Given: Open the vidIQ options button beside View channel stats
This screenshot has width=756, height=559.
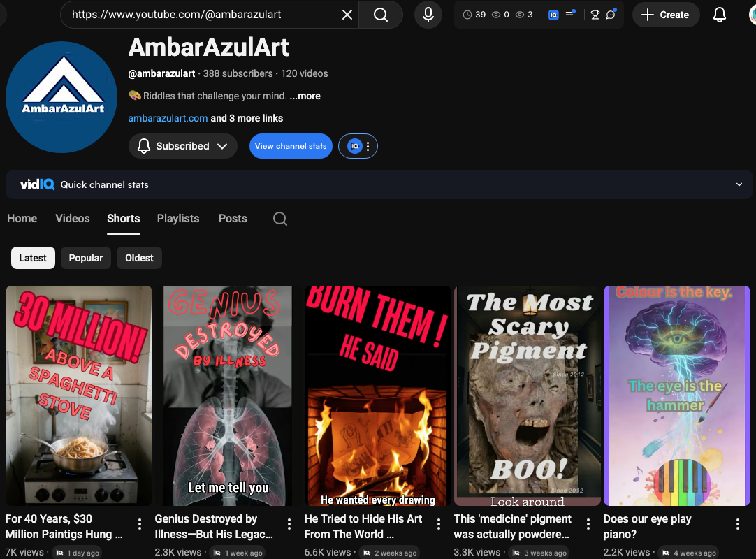Looking at the screenshot, I should pyautogui.click(x=358, y=146).
